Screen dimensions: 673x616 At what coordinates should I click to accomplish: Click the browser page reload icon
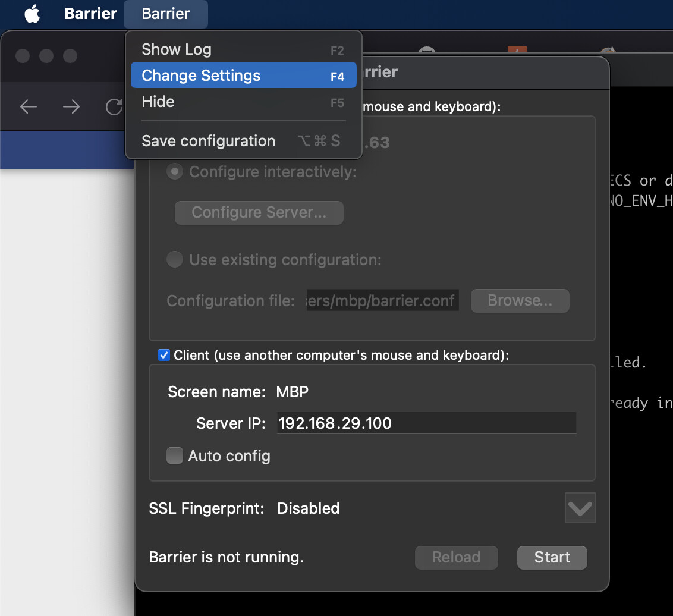pyautogui.click(x=114, y=106)
